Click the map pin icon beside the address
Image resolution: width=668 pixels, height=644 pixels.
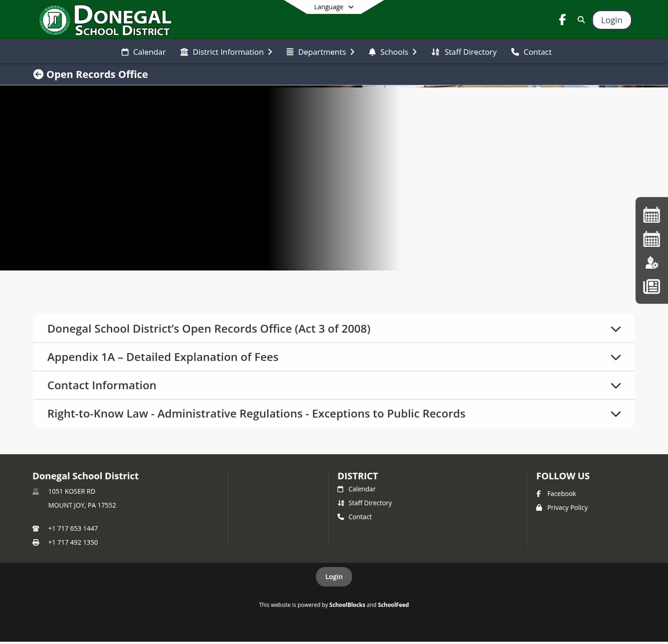coord(36,491)
